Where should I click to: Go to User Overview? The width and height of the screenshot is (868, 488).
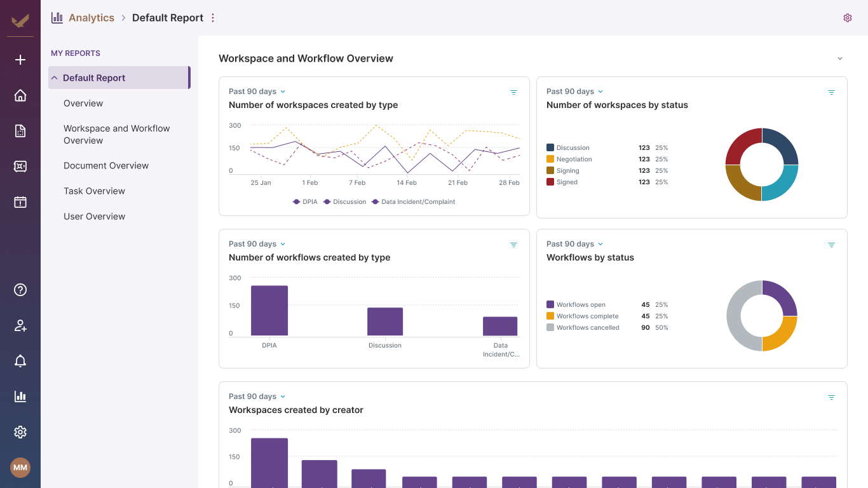[94, 216]
